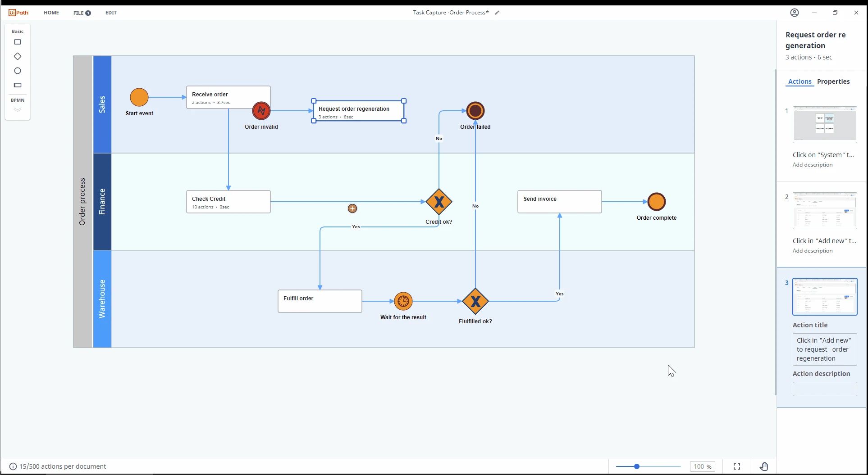This screenshot has height=475, width=868.
Task: Click the Order invalid error event icon
Action: click(x=261, y=111)
